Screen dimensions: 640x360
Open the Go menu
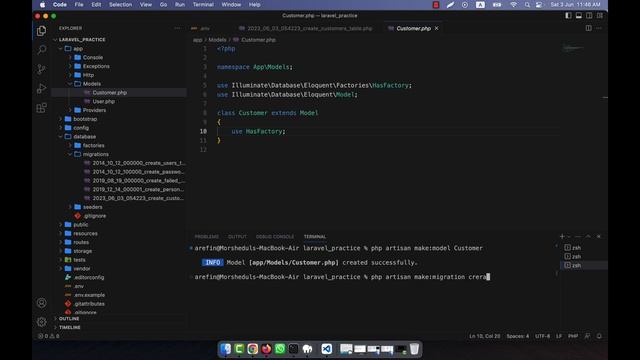coord(163,4)
